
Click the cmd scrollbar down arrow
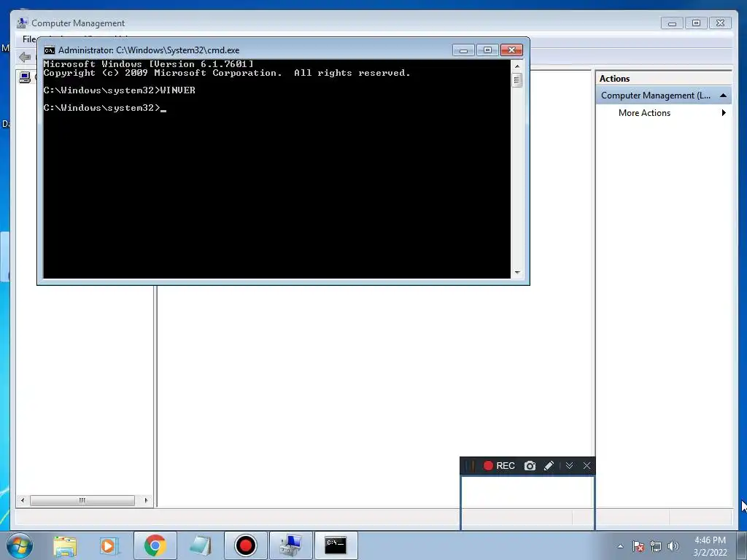[517, 273]
